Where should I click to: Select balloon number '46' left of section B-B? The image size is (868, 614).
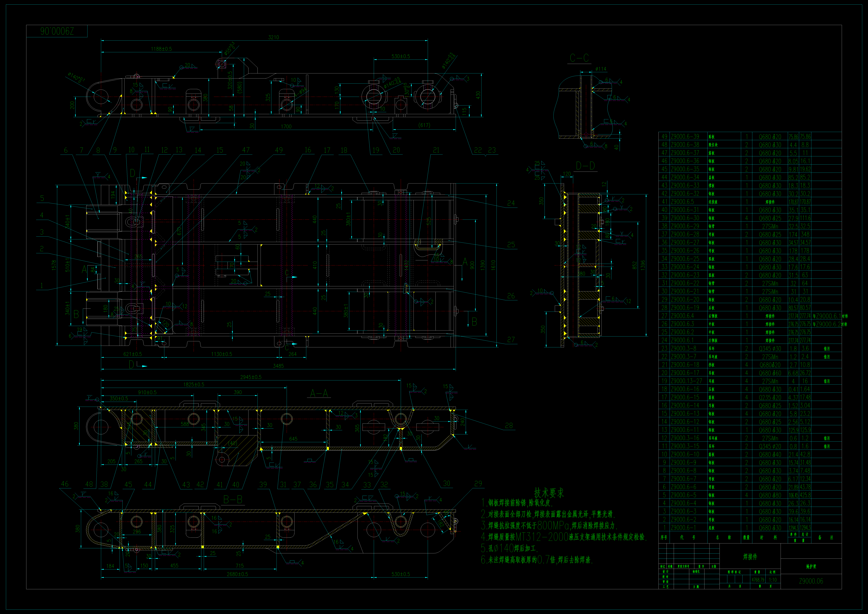tap(65, 484)
